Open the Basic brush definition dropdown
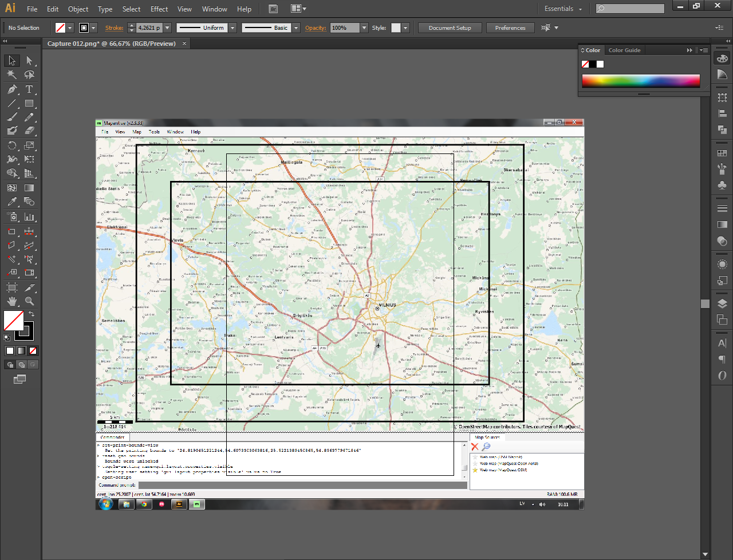 pyautogui.click(x=295, y=27)
